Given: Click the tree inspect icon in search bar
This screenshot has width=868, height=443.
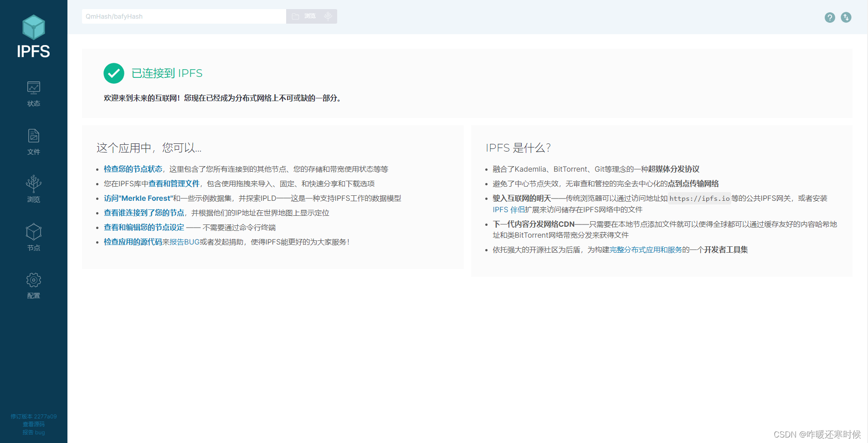Looking at the screenshot, I should [328, 16].
